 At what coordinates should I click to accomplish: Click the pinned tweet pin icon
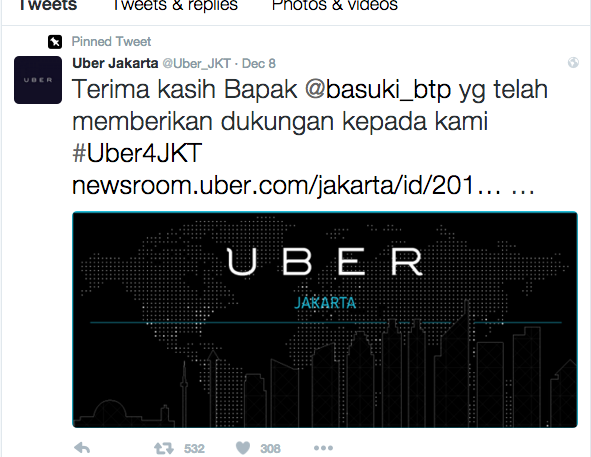tap(55, 42)
